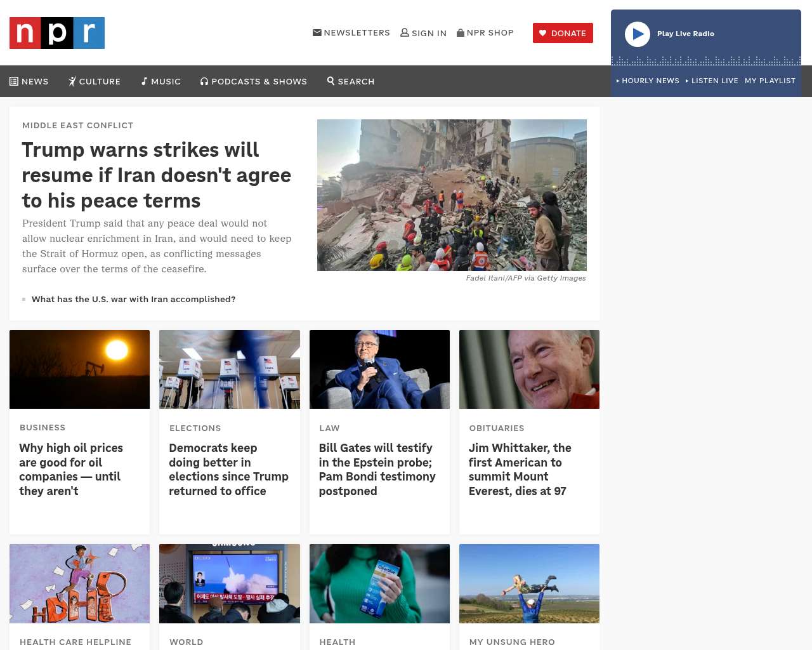The height and width of the screenshot is (650, 812).
Task: Open the Trump warns strikes headline
Action: (156, 175)
